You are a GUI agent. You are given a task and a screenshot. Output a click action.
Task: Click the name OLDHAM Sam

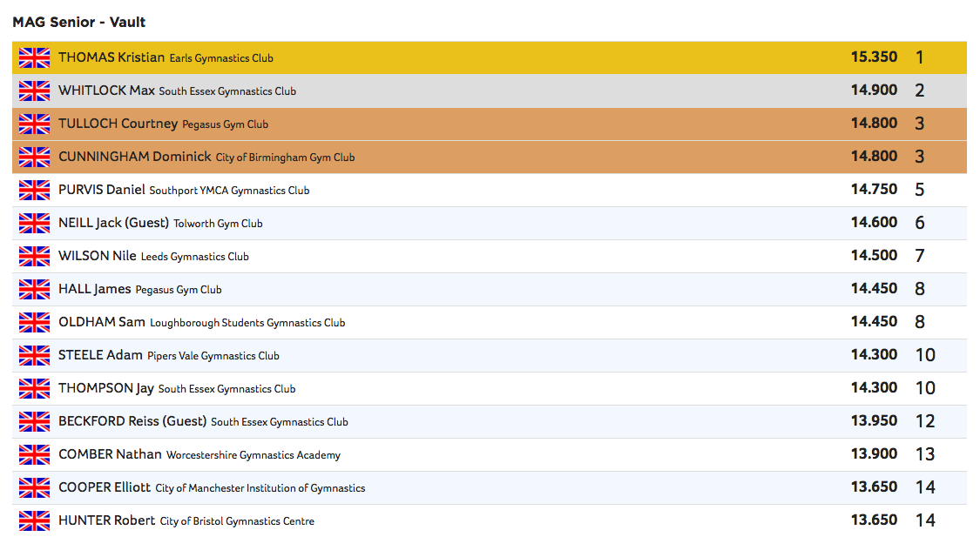coord(101,322)
